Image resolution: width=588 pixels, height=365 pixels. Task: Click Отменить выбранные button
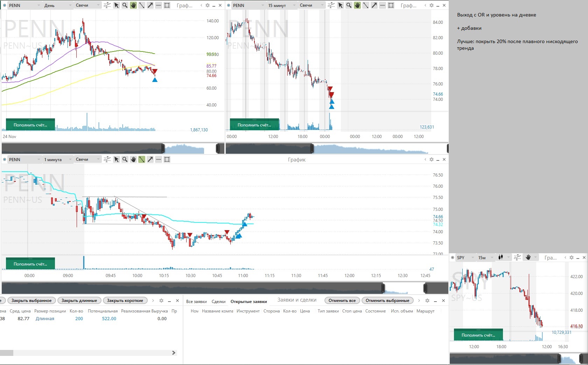[x=387, y=301]
